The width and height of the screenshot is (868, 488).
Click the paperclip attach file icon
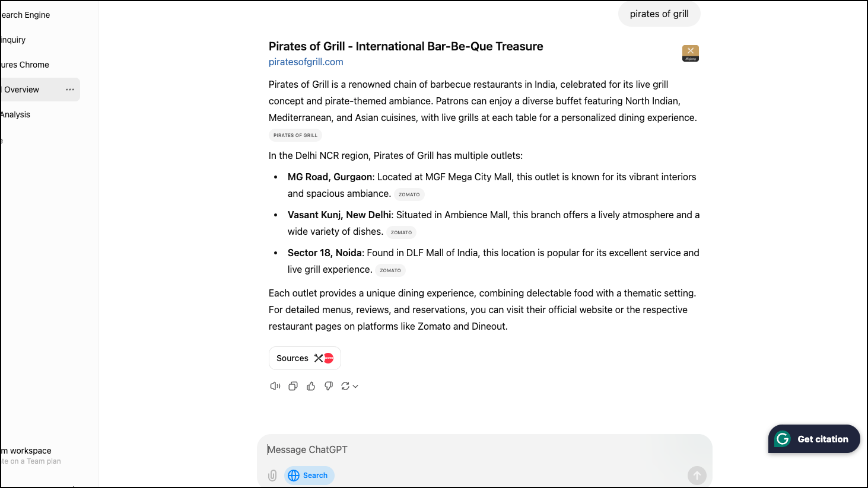pyautogui.click(x=272, y=475)
